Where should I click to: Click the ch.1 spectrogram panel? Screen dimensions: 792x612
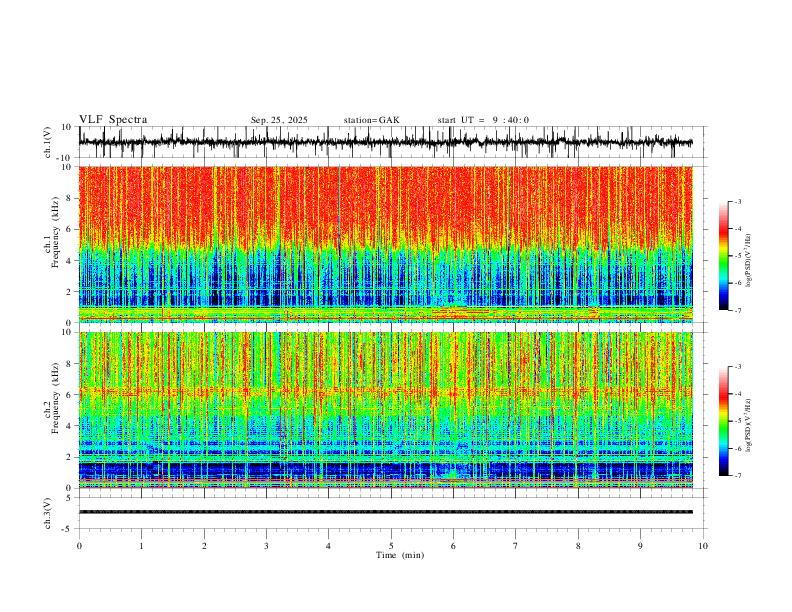385,244
